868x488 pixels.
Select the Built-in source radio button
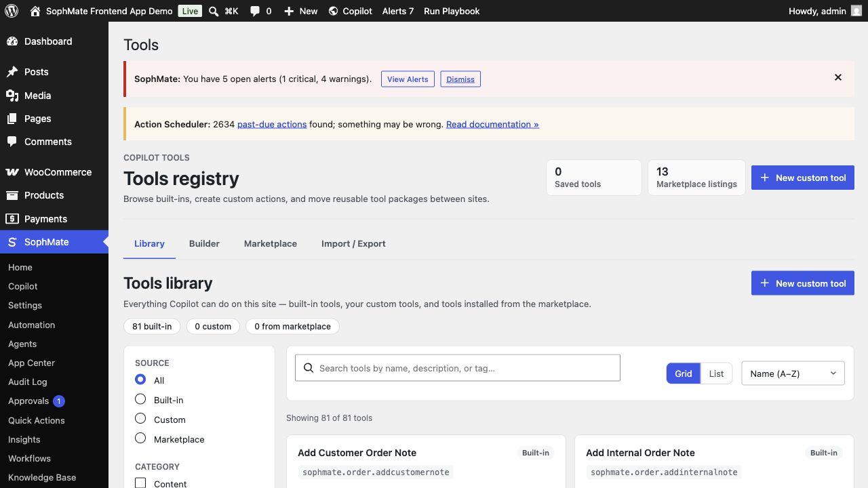pyautogui.click(x=140, y=399)
